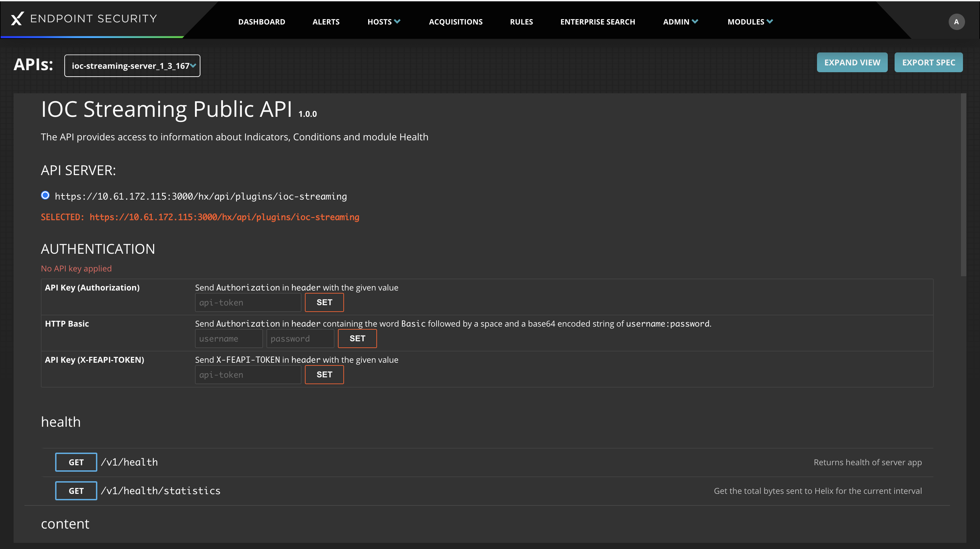Click the 1.0.0 version label
This screenshot has height=549, width=980.
tap(307, 114)
